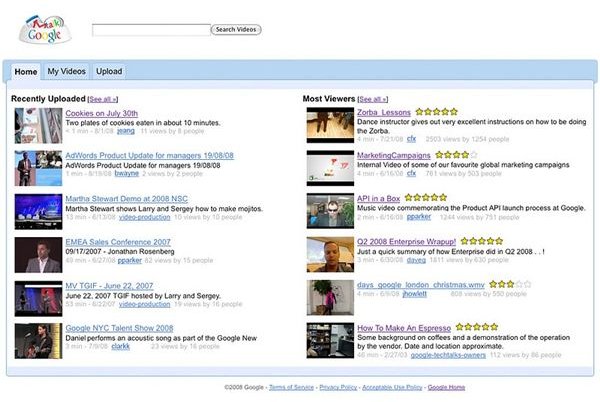Click the How To Make An Espresso star rating

pyautogui.click(x=477, y=327)
